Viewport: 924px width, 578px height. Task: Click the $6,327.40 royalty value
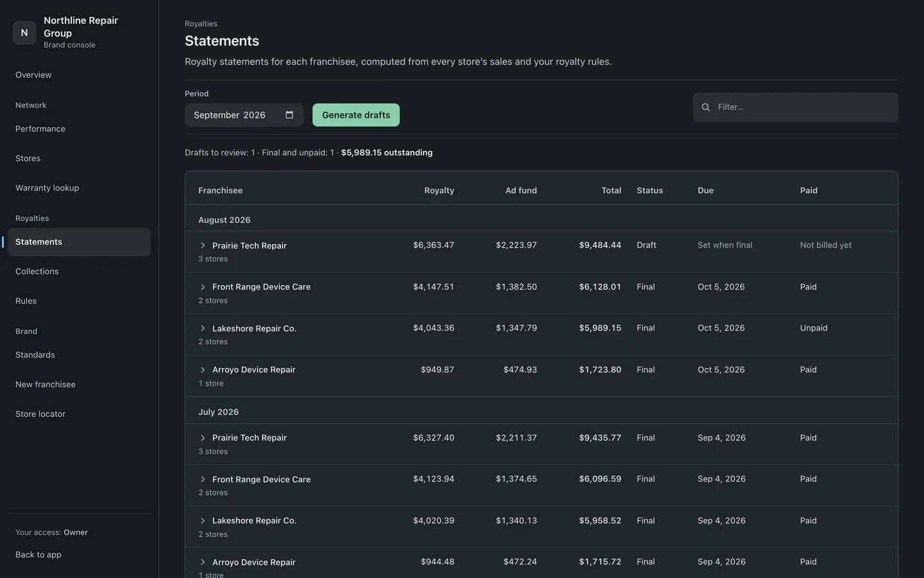434,438
